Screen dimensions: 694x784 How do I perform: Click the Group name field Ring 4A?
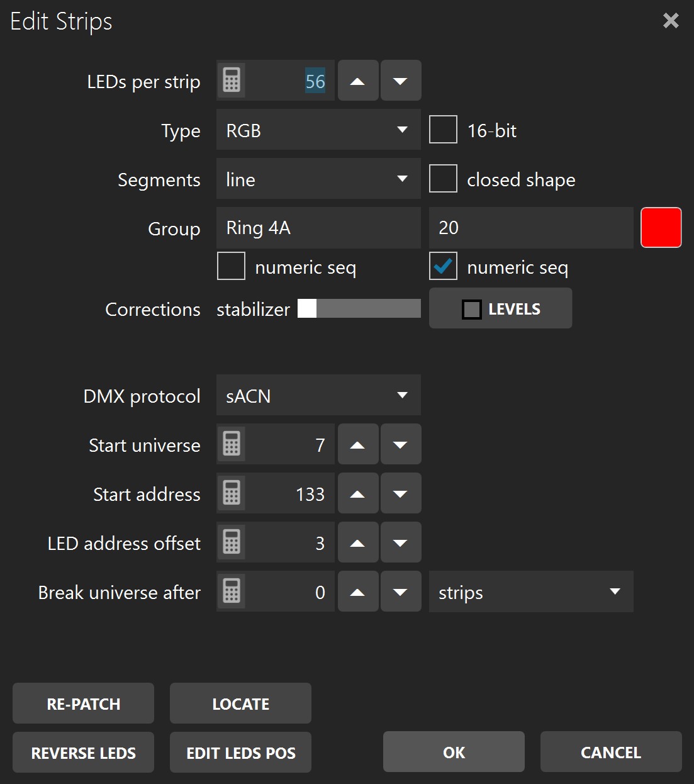click(318, 228)
